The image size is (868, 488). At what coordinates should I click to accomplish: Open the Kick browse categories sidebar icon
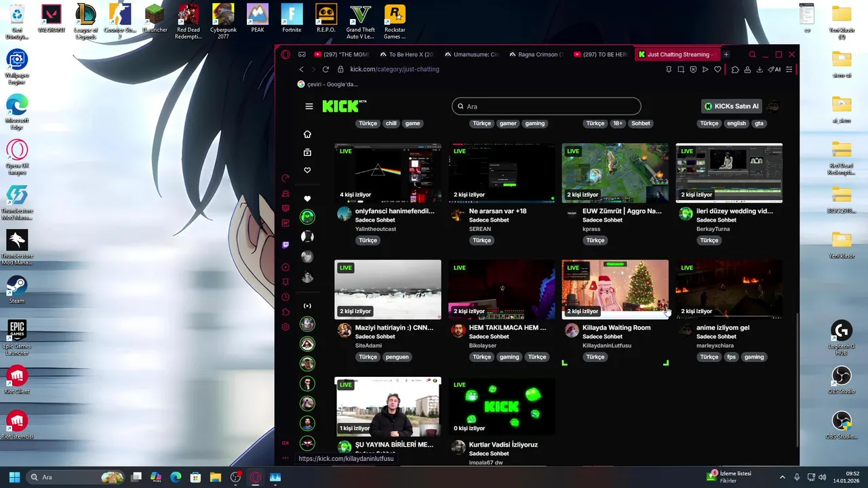pyautogui.click(x=307, y=152)
